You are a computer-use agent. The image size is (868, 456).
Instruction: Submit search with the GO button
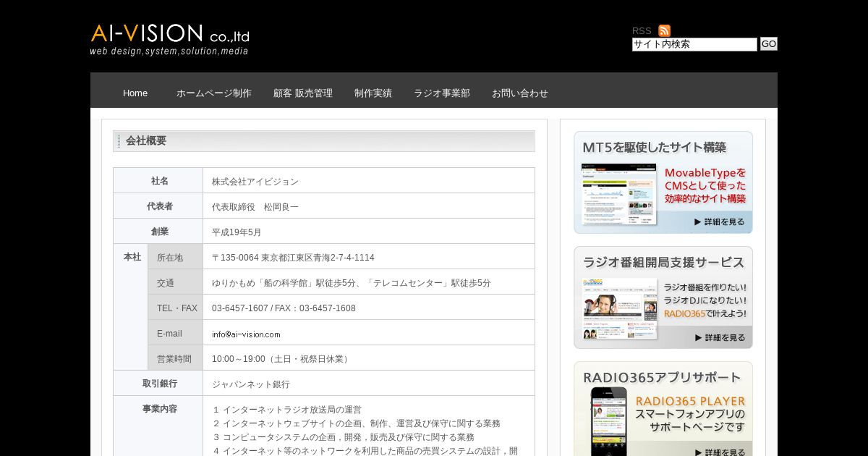pyautogui.click(x=768, y=44)
